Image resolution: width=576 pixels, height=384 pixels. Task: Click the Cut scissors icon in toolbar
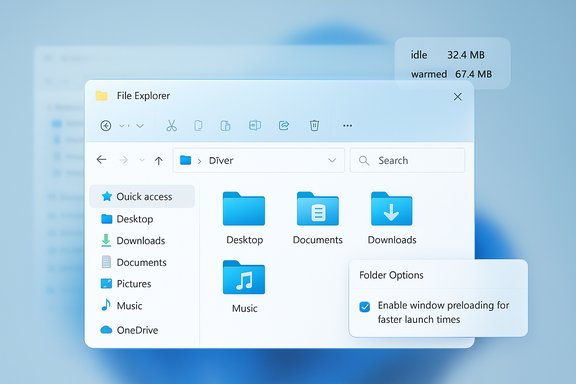coord(171,126)
